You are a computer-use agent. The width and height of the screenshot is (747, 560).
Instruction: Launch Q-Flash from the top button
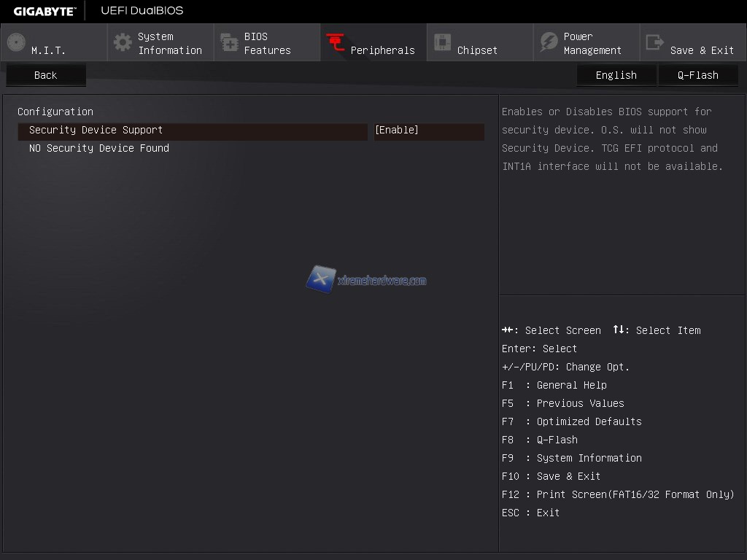698,75
